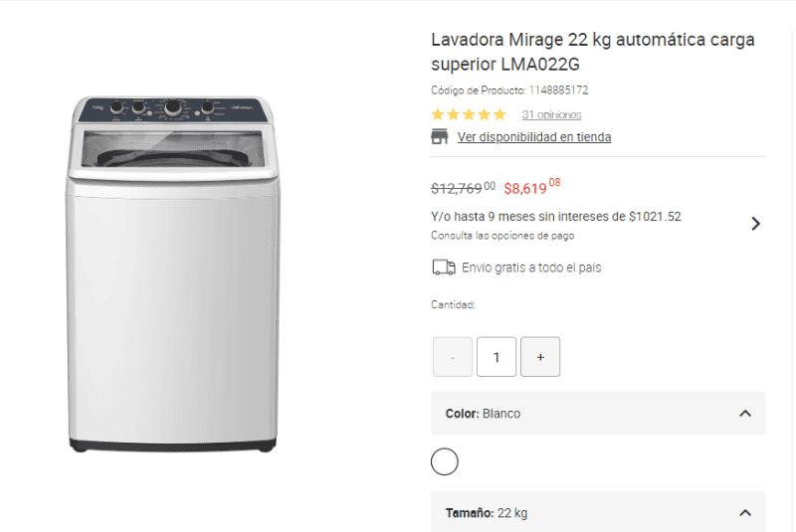
Task: Collapse the Color: Blanco section
Action: [745, 414]
